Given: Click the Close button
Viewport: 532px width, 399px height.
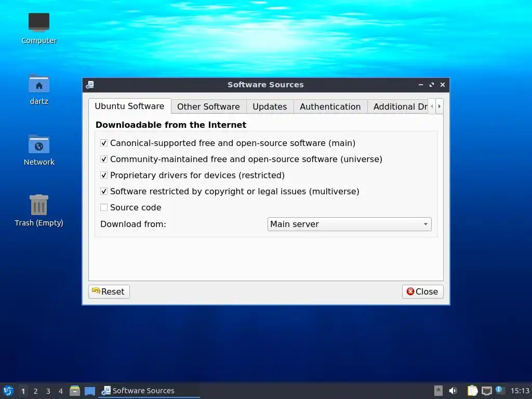Looking at the screenshot, I should 423,292.
